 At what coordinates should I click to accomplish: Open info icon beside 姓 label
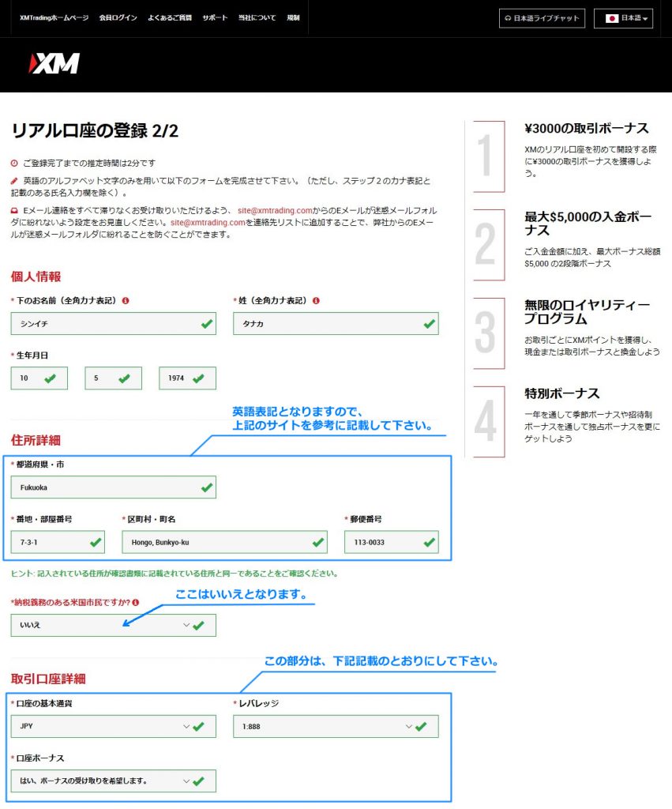(x=316, y=300)
